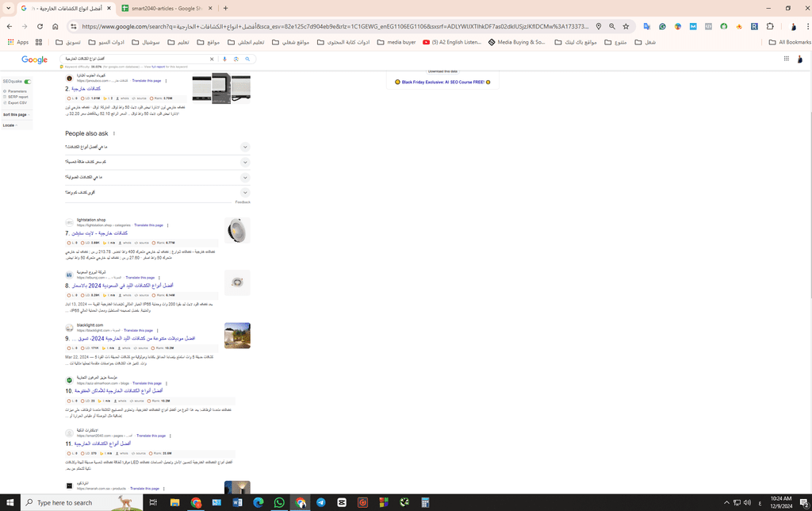The height and width of the screenshot is (511, 812).
Task: Open Grammarly extension icon
Action: (x=662, y=26)
